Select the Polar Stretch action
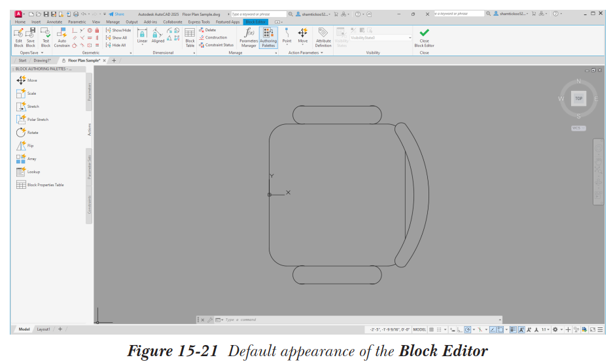613x364 pixels. pyautogui.click(x=32, y=120)
